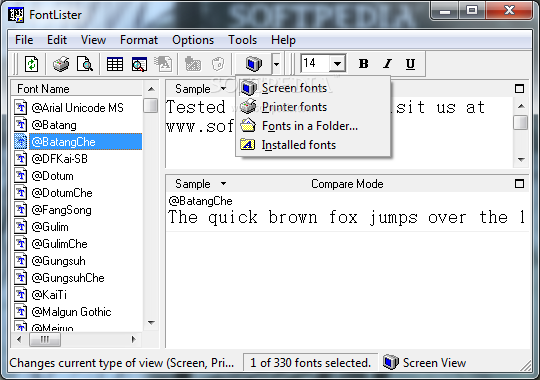Select @Gungsuh font entry
The width and height of the screenshot is (540, 380).
point(59,260)
